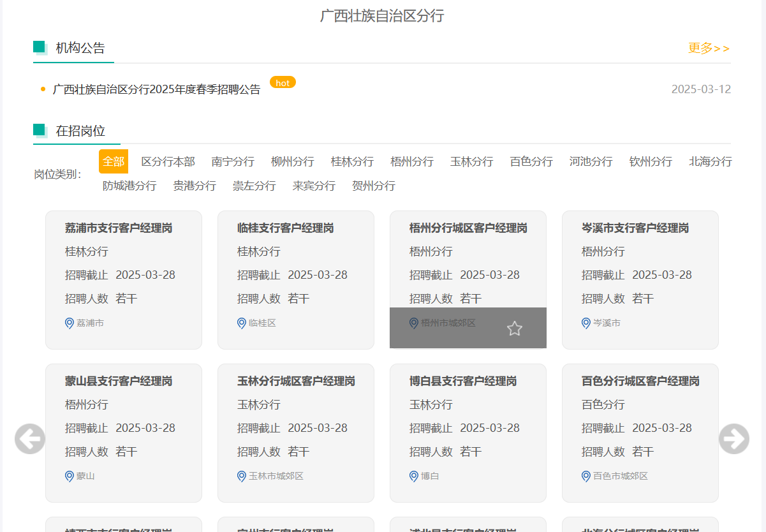Click location pin icon beside 荔浦市
The width and height of the screenshot is (766, 532).
70,323
